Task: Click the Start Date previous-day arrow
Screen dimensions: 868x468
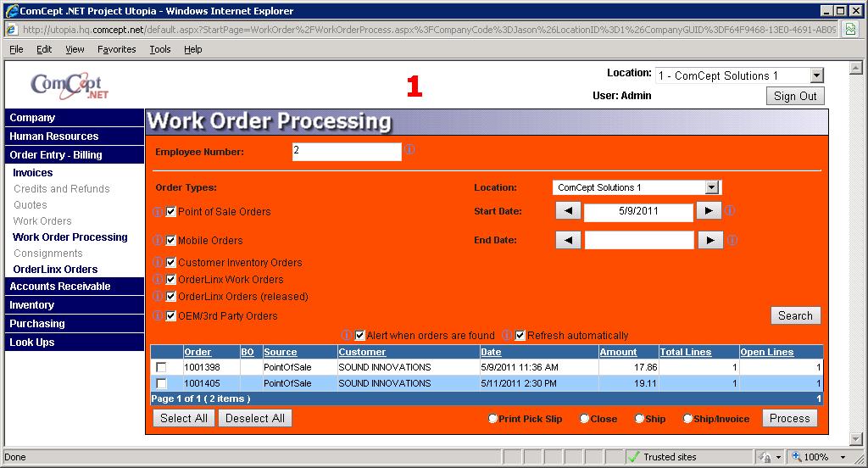Action: (568, 211)
